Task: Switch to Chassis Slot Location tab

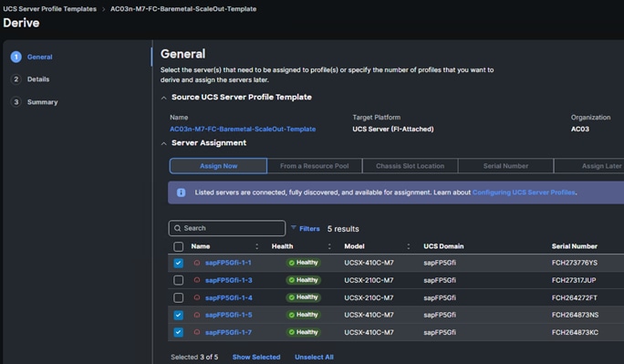Action: pos(410,166)
